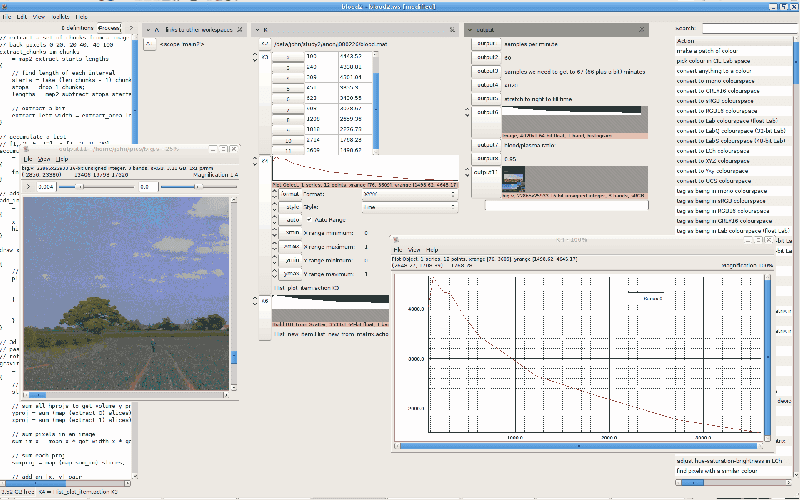Open the View menu in main window
Viewport: 800px width, 500px height.
[x=38, y=17]
